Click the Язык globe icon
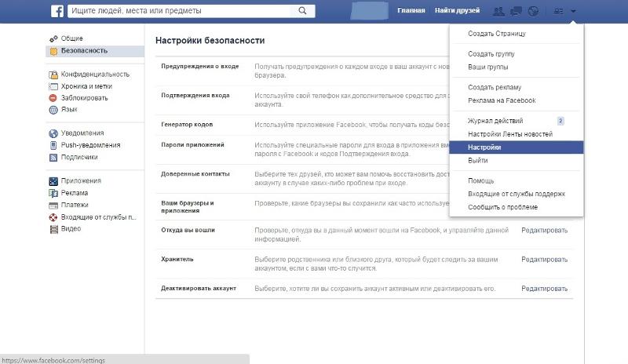 click(53, 110)
